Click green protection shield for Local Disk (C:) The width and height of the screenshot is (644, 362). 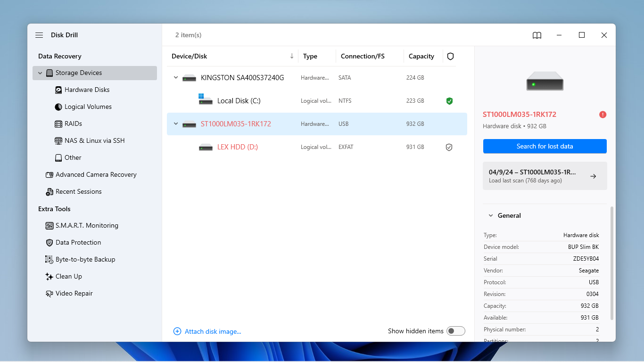[x=449, y=101]
